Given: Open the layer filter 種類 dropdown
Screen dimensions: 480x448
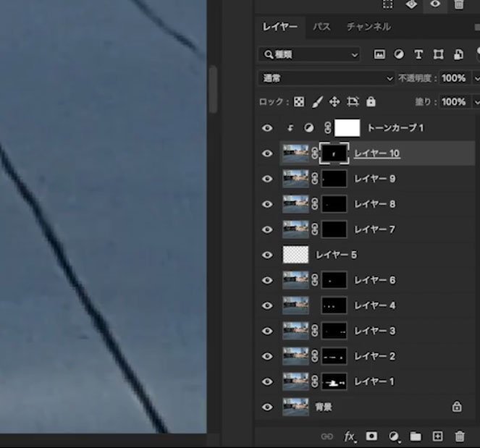Looking at the screenshot, I should [x=309, y=54].
